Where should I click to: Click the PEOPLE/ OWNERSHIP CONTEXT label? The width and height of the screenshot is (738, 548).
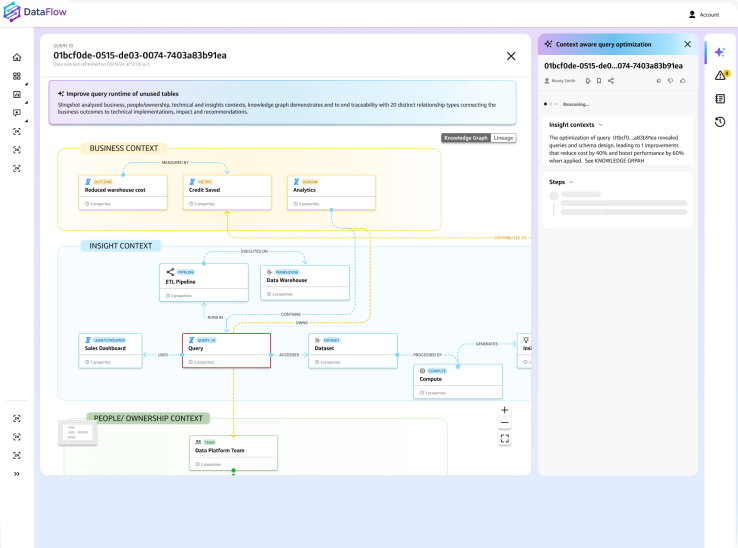[x=148, y=418]
